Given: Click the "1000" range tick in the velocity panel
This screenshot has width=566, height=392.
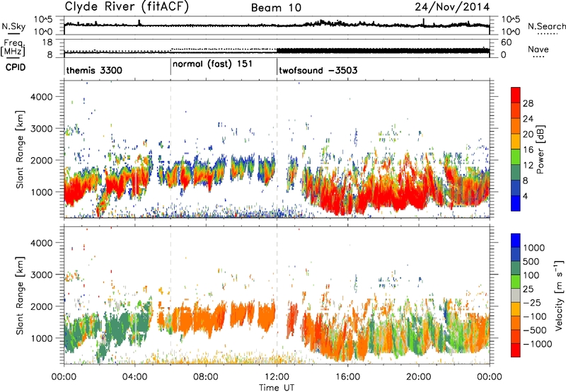Looking at the screenshot, I should [x=41, y=338].
